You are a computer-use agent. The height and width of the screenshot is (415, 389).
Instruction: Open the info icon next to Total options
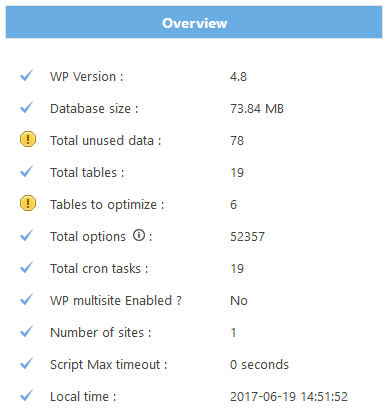click(x=139, y=235)
